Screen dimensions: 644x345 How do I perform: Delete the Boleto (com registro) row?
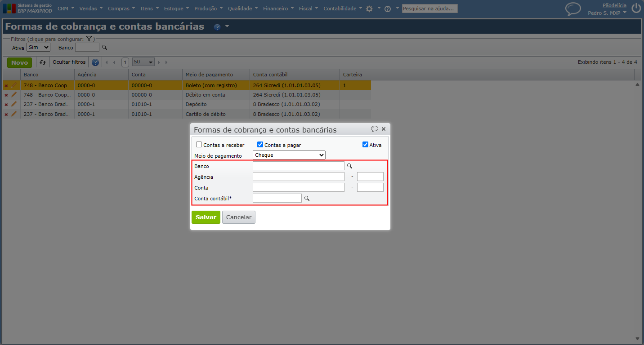(x=6, y=85)
